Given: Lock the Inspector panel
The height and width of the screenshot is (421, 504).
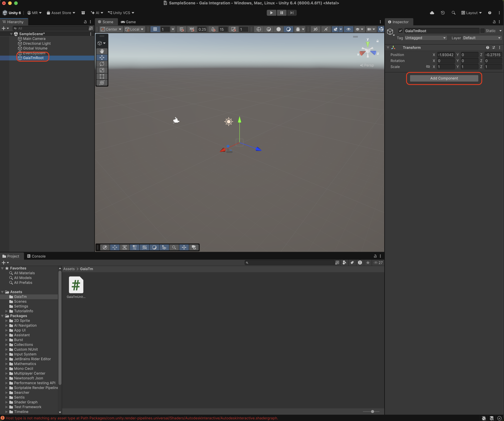Looking at the screenshot, I should (494, 22).
